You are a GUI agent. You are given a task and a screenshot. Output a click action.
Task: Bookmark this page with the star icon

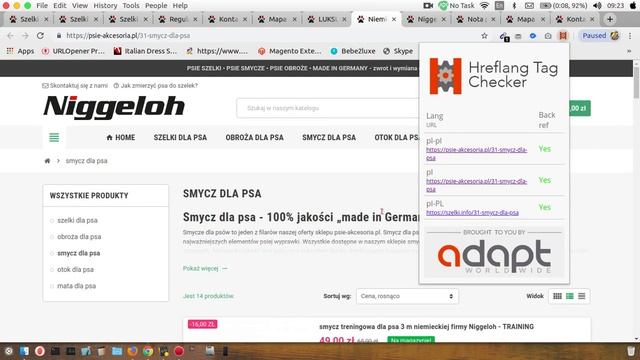point(484,36)
